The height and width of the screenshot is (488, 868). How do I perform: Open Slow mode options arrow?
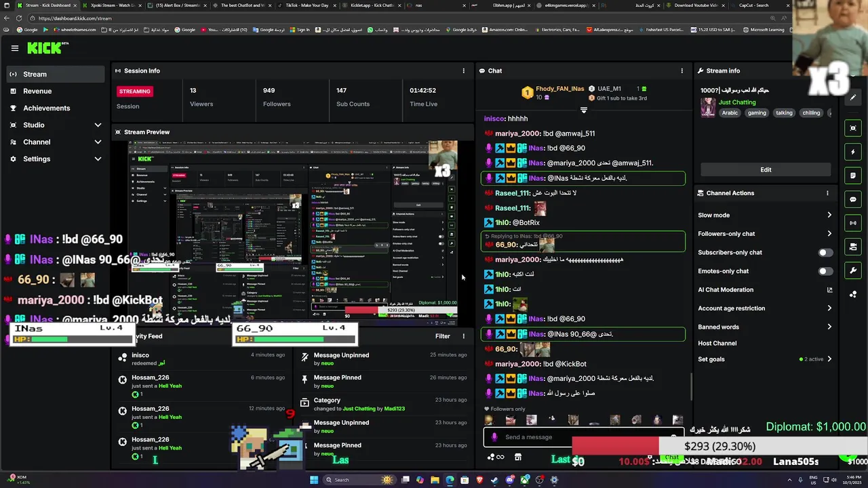click(x=829, y=216)
